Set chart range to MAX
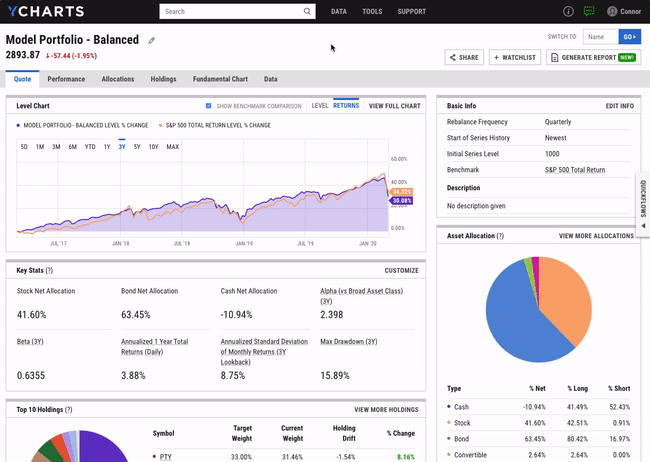650x462 pixels. tap(172, 146)
